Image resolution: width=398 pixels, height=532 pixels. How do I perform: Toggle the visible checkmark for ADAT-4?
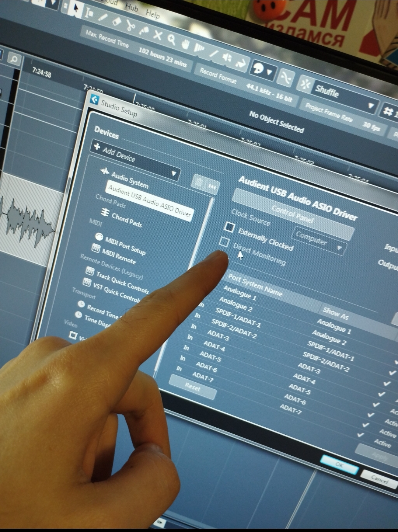[376, 404]
